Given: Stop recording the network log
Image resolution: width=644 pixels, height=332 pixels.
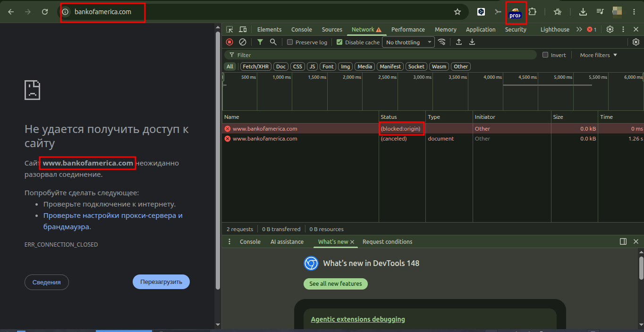Looking at the screenshot, I should pos(229,42).
